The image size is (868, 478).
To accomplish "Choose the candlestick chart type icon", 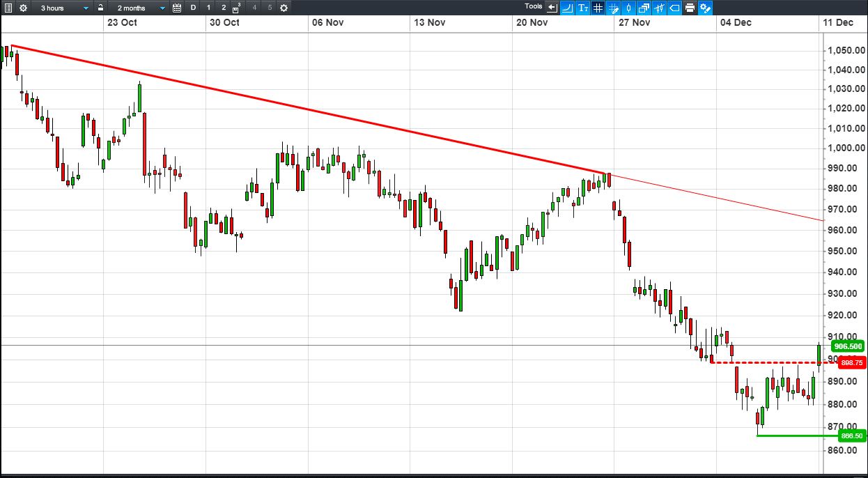I will 628,8.
